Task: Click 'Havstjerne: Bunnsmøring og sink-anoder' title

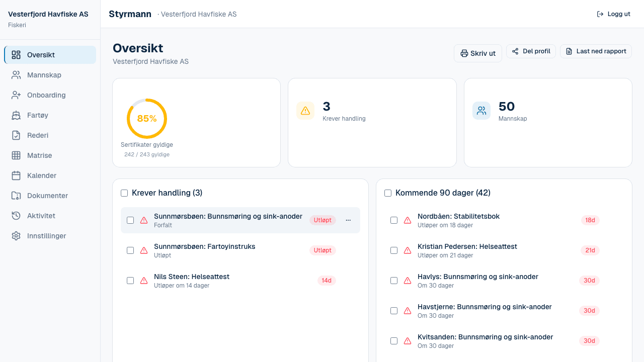Action: [x=485, y=307]
